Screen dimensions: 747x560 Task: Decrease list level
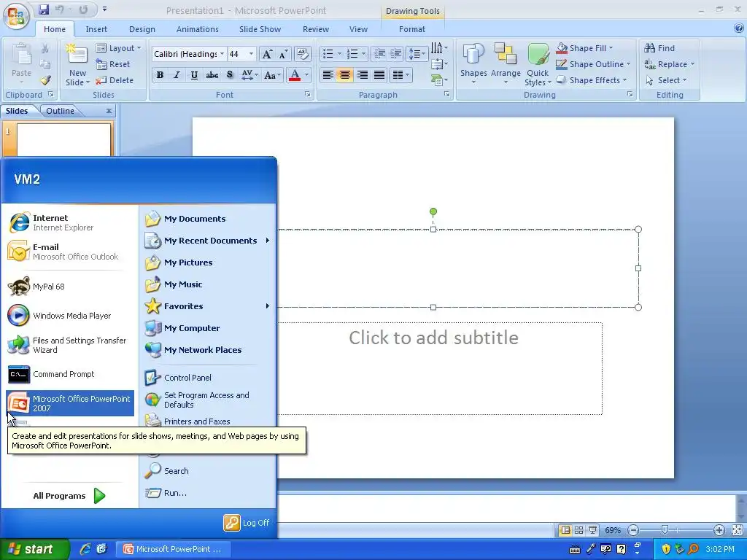pyautogui.click(x=379, y=54)
